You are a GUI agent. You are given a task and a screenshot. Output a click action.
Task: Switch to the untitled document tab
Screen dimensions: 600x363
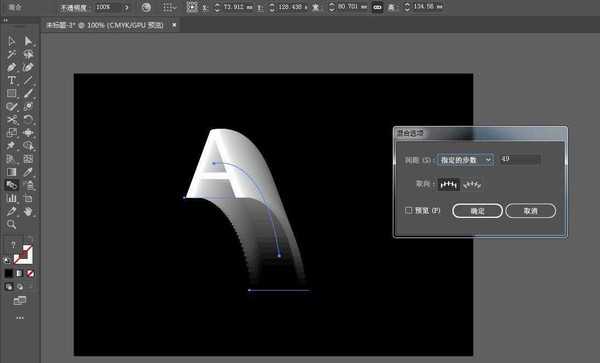105,25
